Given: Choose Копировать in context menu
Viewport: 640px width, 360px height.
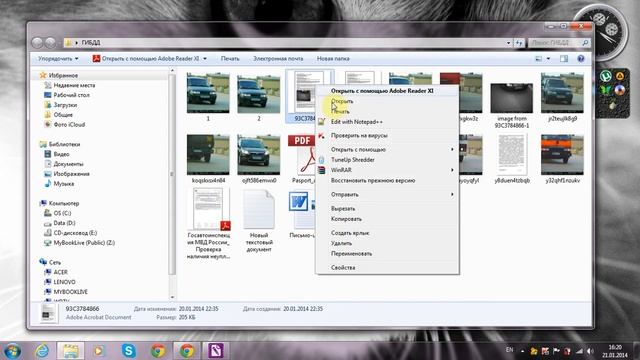Looking at the screenshot, I should [387, 219].
